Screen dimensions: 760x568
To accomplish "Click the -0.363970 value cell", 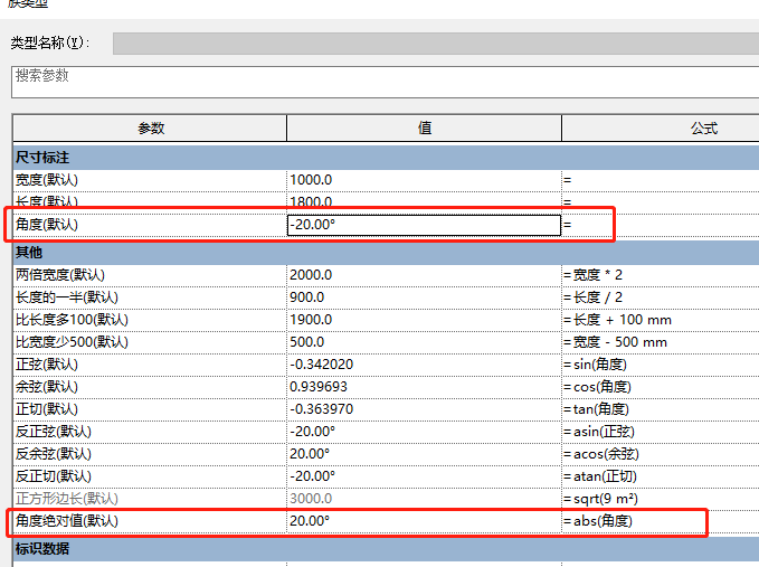I will coord(424,410).
